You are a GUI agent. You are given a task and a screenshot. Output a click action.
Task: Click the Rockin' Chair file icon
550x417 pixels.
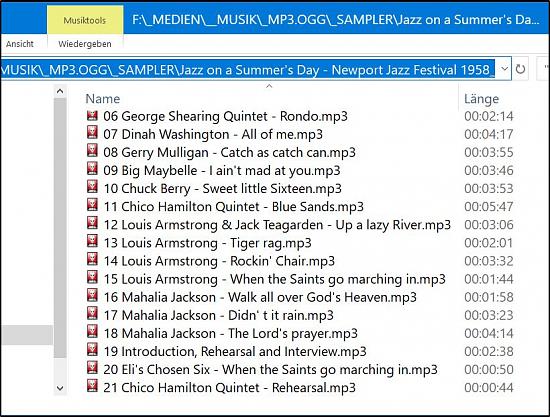92,260
